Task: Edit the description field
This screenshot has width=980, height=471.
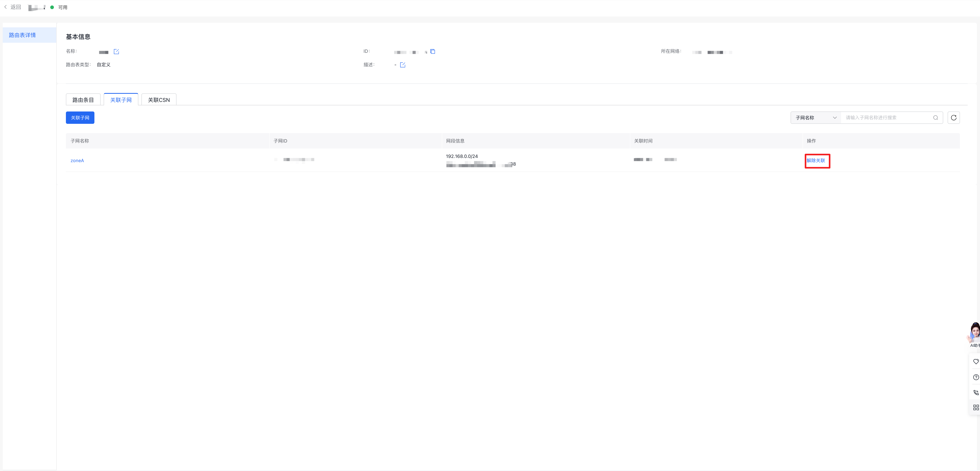Action: 403,65
